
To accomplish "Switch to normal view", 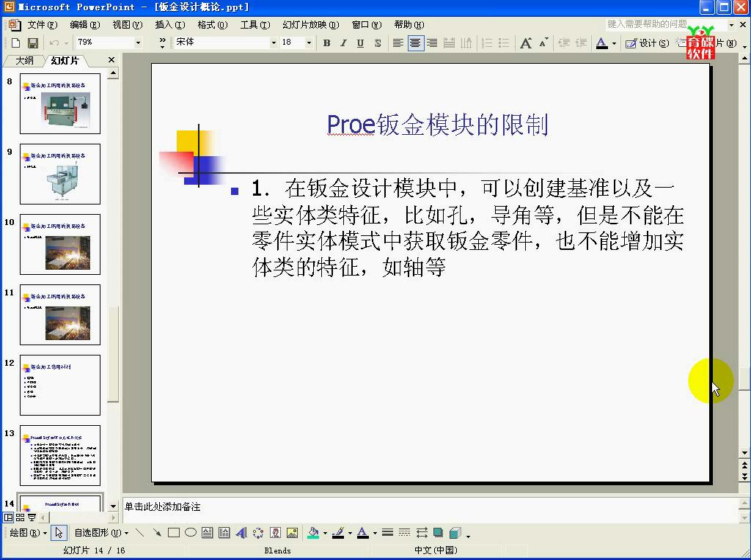I will point(9,517).
